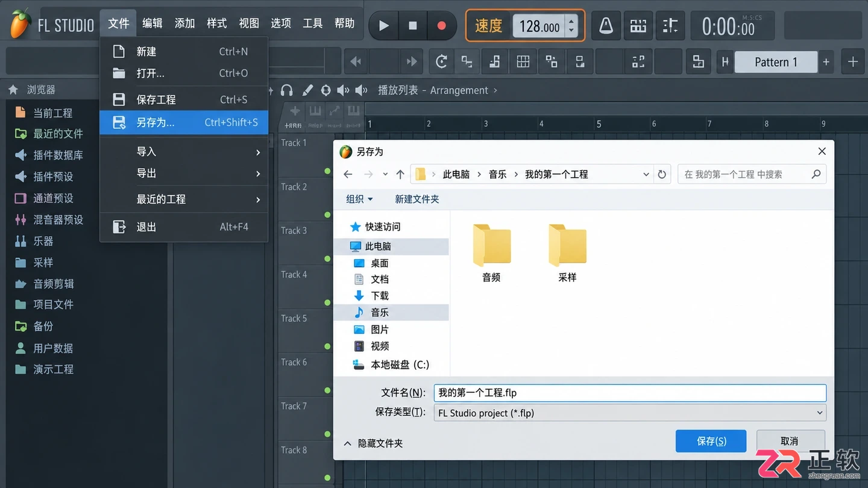Image resolution: width=868 pixels, height=488 pixels.
Task: Click New Folder button in dialog
Action: (x=417, y=199)
